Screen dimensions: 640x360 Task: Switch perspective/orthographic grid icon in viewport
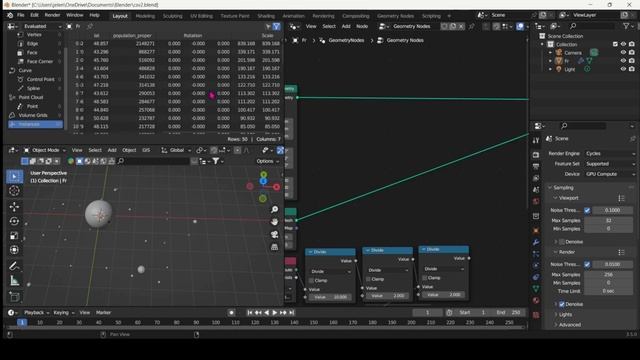coord(275,247)
